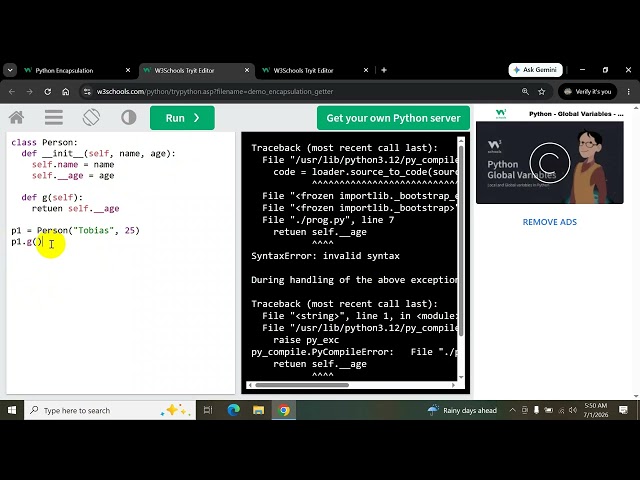The width and height of the screenshot is (640, 480).
Task: Open File Explorer from taskbar
Action: coord(258,410)
